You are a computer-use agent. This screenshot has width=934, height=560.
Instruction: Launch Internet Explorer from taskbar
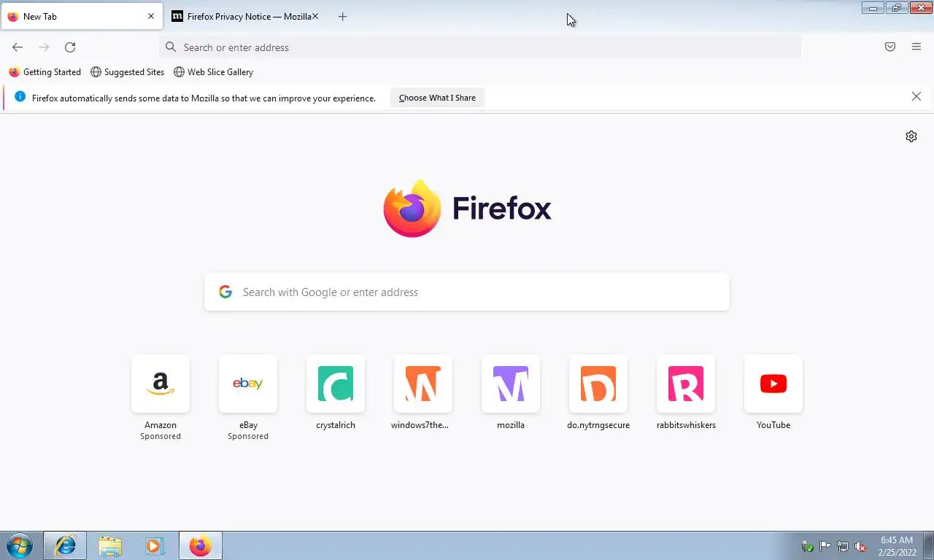tap(66, 545)
